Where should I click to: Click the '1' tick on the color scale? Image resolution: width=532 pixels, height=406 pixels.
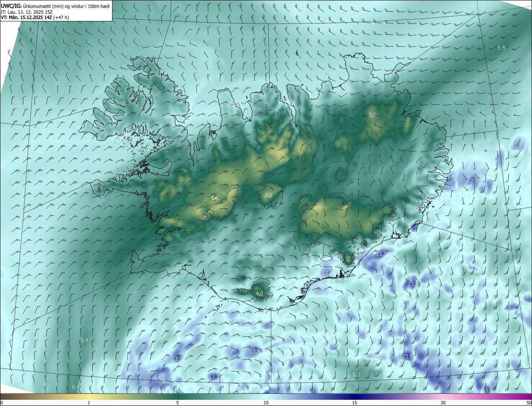[89, 403]
